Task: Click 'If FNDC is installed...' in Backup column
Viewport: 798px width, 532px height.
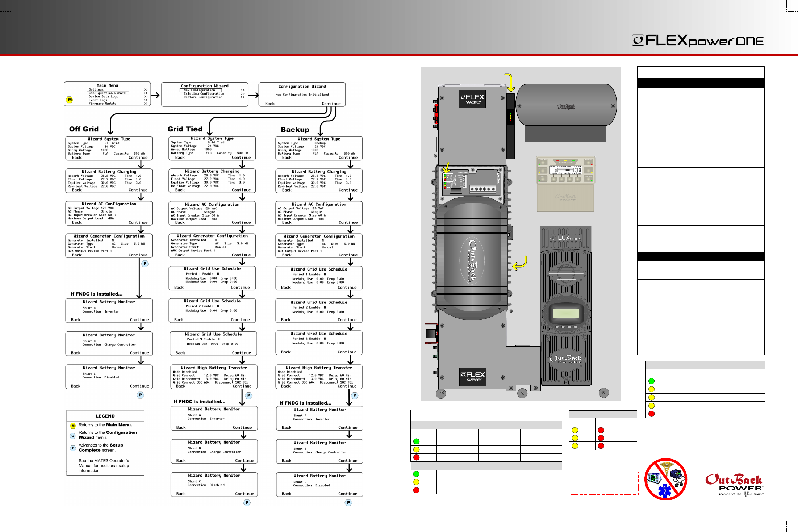Action: point(305,403)
